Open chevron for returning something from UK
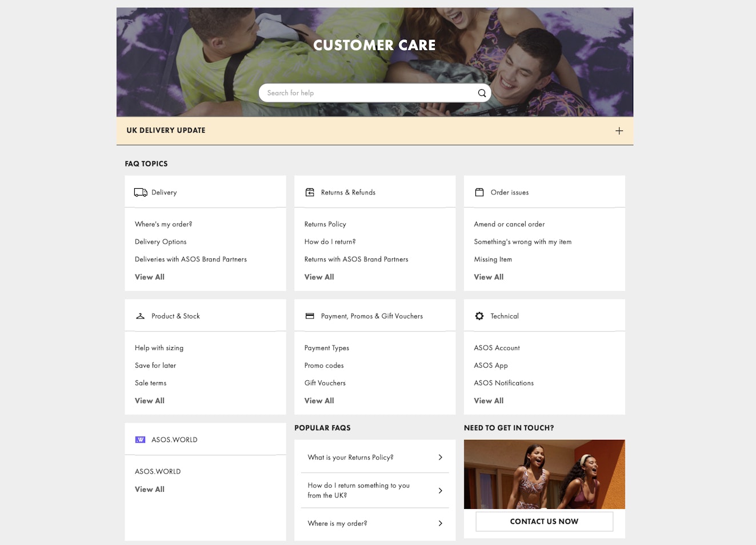Image resolution: width=756 pixels, height=545 pixels. (x=440, y=491)
